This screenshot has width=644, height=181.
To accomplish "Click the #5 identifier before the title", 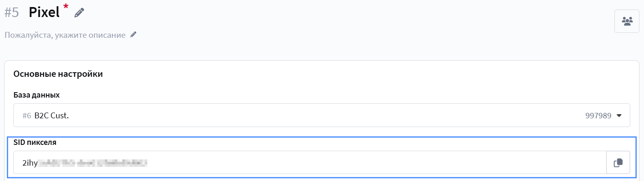I will pyautogui.click(x=12, y=12).
